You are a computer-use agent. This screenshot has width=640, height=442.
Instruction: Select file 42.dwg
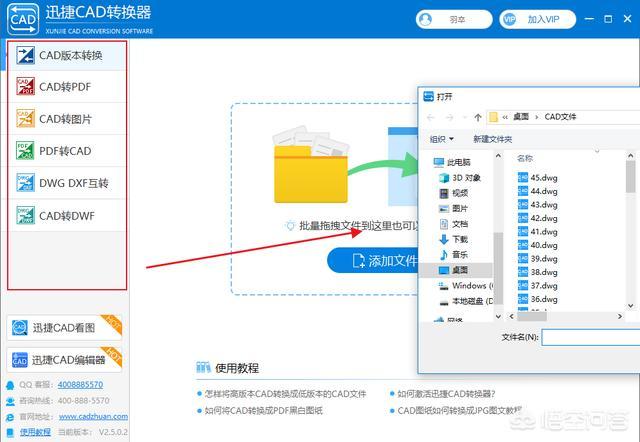pos(538,218)
